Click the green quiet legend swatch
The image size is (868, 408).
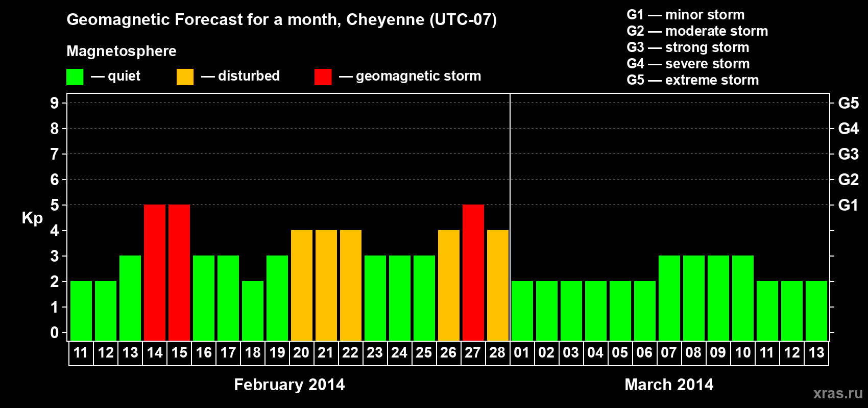click(75, 77)
